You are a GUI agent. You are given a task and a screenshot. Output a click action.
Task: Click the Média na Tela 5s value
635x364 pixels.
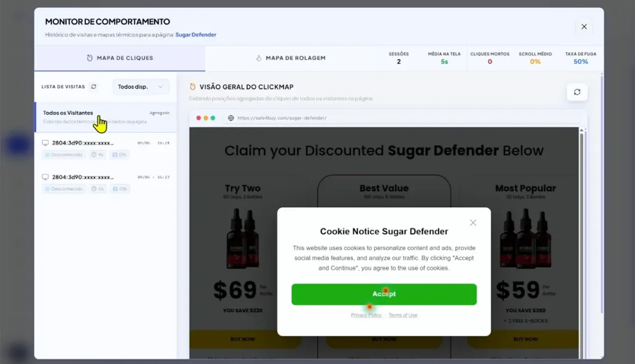(444, 62)
